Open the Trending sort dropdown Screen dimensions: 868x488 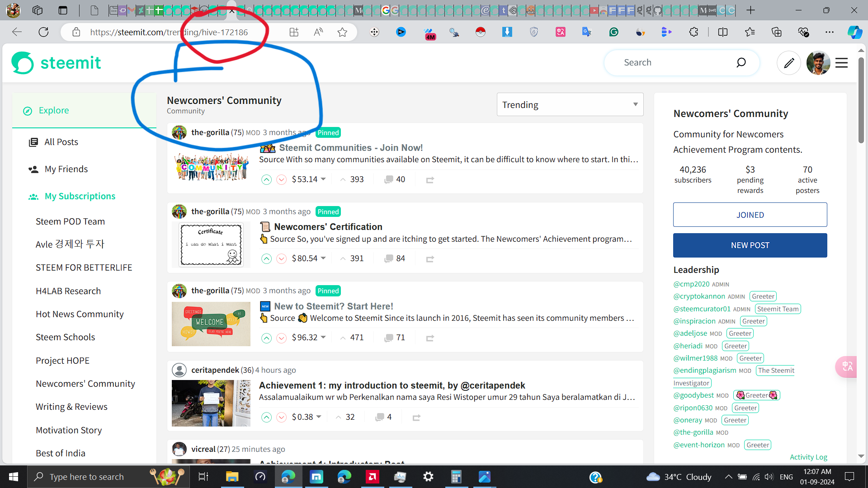click(570, 105)
